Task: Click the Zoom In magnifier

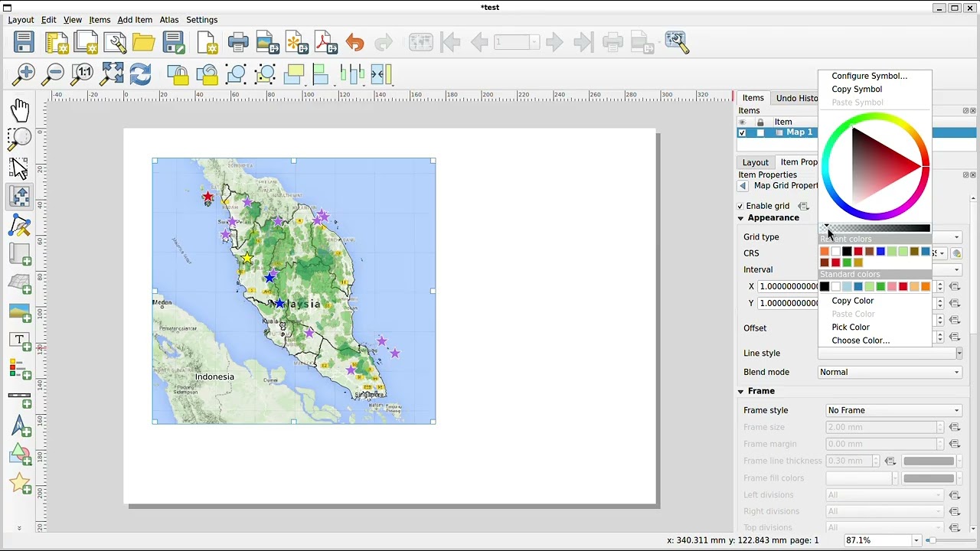Action: pyautogui.click(x=24, y=74)
